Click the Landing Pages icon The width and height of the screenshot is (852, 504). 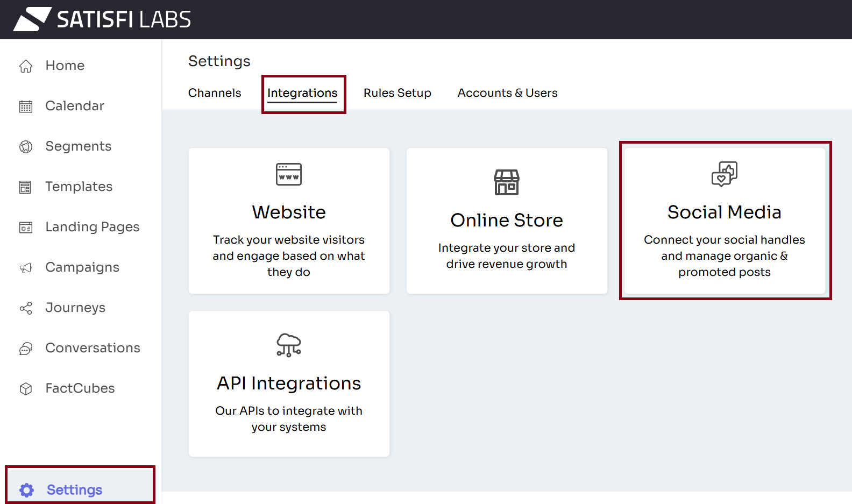click(26, 228)
